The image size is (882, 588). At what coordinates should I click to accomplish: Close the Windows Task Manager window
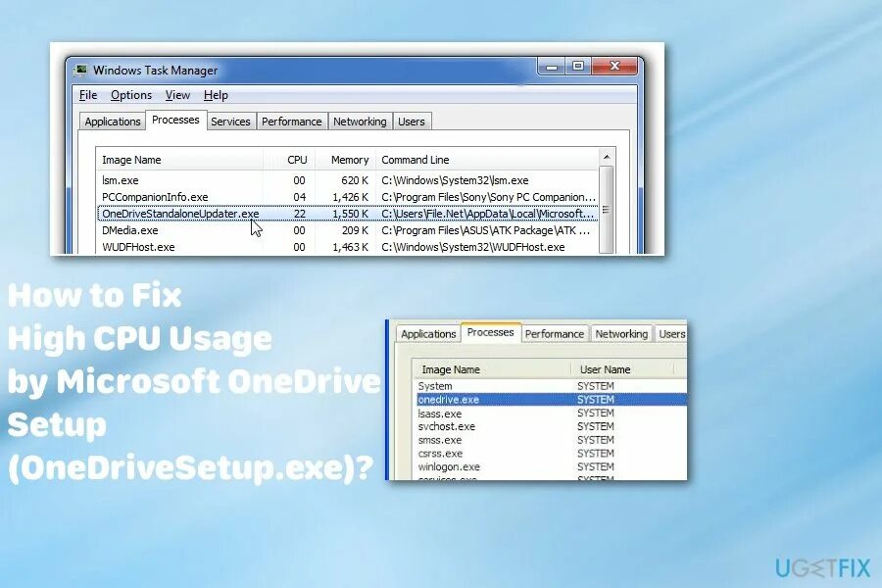[614, 67]
